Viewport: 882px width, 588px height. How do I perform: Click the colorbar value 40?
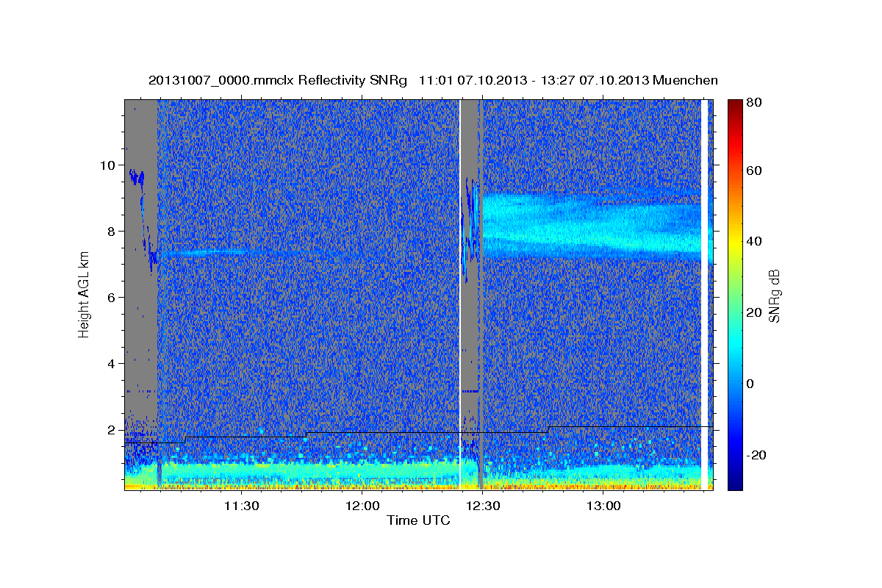click(x=756, y=241)
